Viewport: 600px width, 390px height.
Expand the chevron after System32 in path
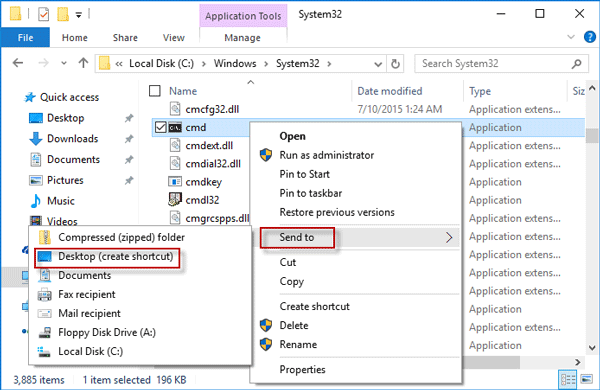tap(329, 64)
